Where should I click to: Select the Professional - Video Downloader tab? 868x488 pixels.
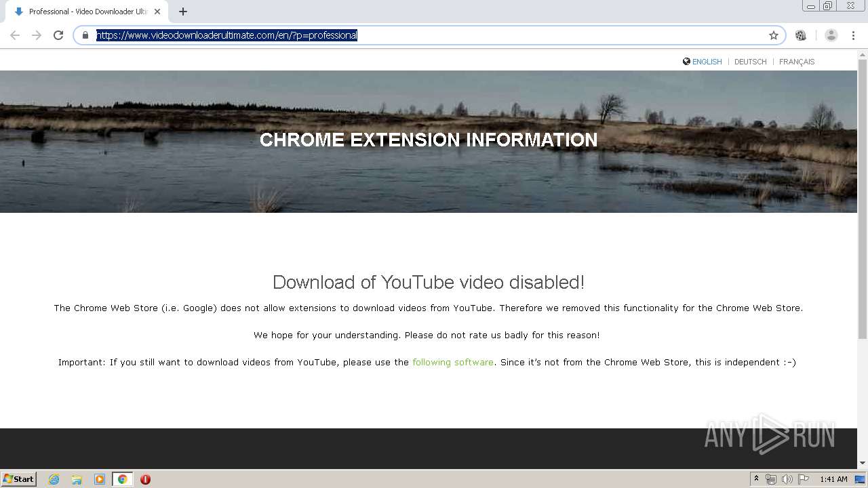click(87, 12)
